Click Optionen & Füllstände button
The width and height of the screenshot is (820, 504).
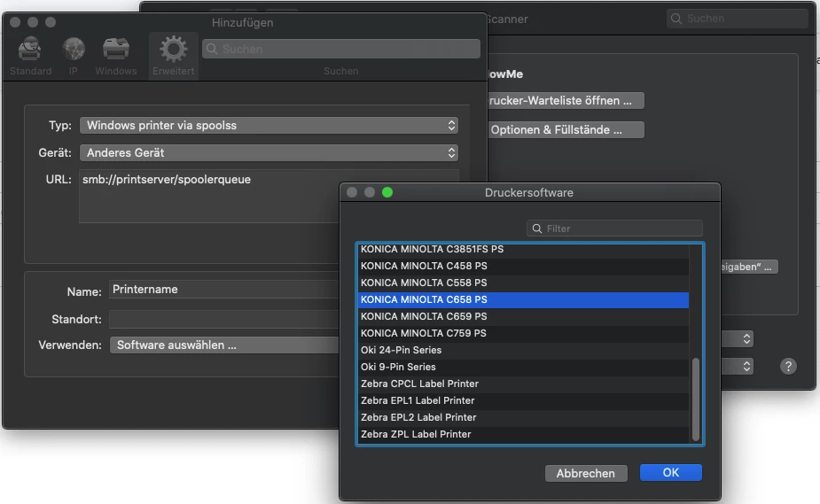pos(565,129)
